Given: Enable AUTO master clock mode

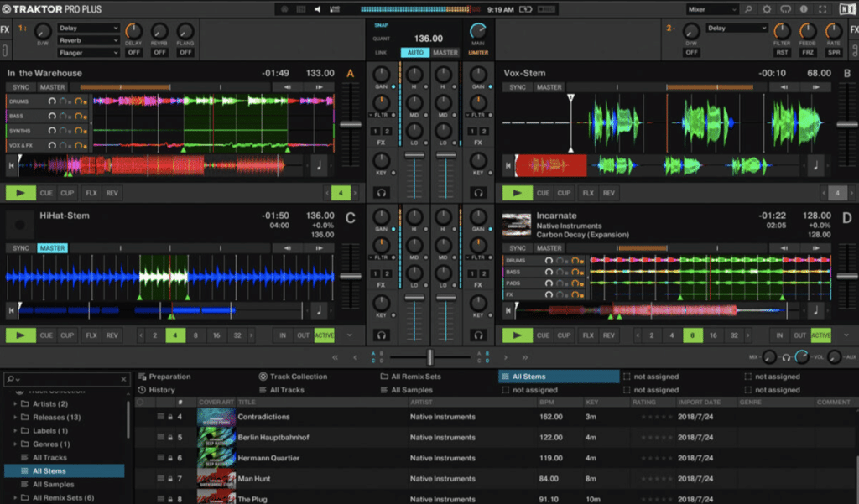Looking at the screenshot, I should [415, 53].
